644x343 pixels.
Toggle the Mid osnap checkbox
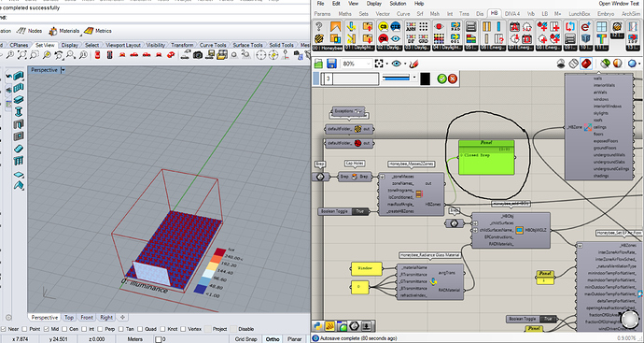pyautogui.click(x=47, y=329)
